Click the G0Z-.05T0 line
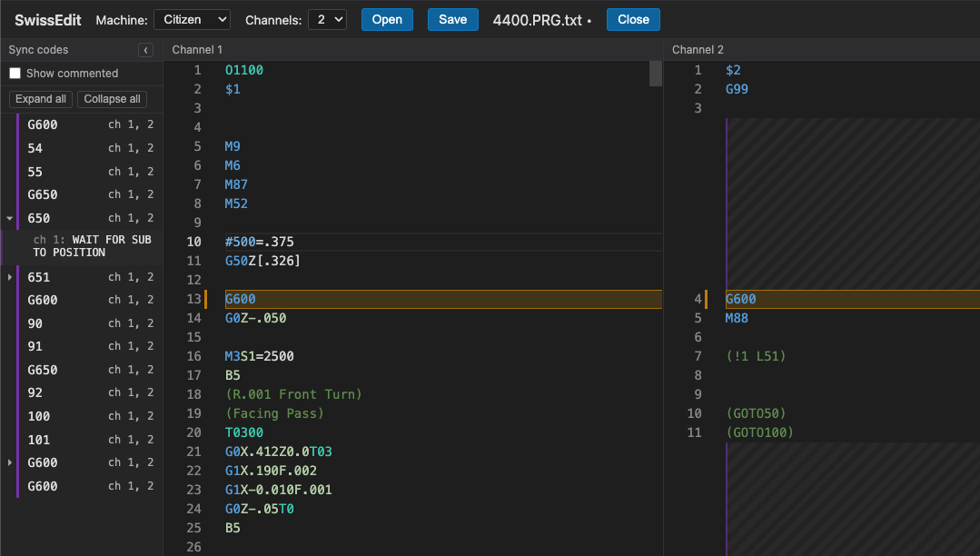The height and width of the screenshot is (556, 980). click(x=260, y=509)
